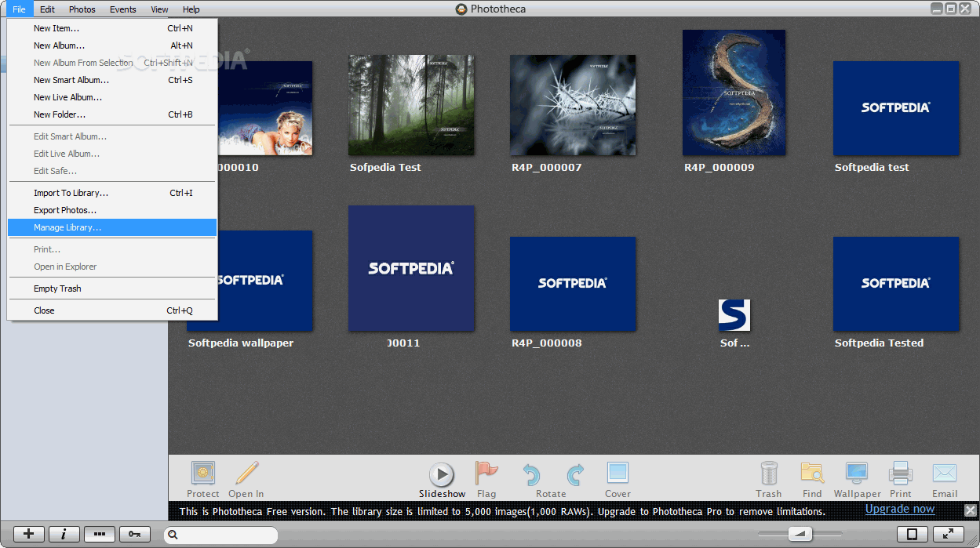Open the Events menu
Viewport: 980px width, 548px height.
tap(123, 9)
